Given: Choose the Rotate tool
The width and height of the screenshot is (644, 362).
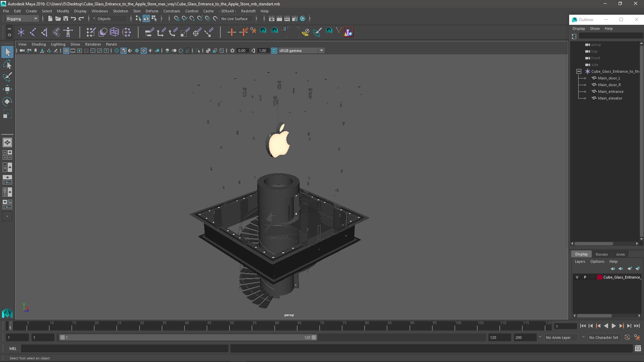Looking at the screenshot, I should click(x=7, y=102).
